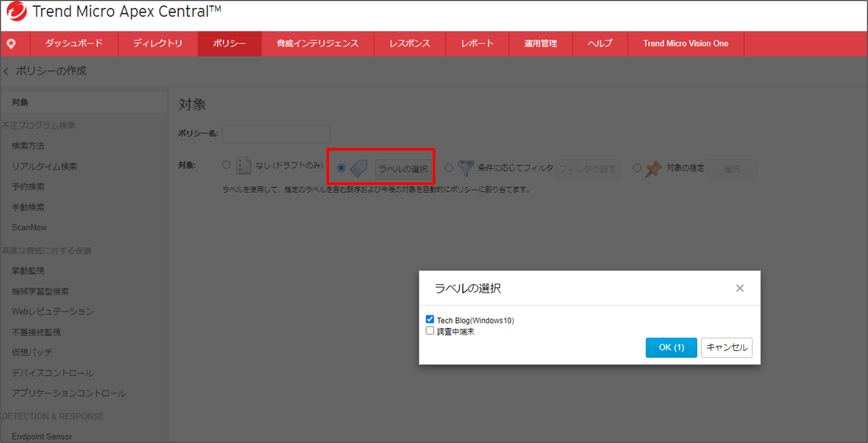Open the ポリシー menu
This screenshot has width=868, height=443.
[230, 44]
